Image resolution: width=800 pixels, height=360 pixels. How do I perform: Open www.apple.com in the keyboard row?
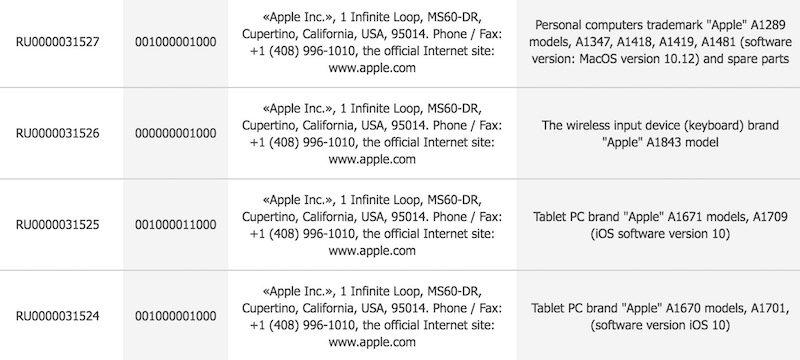[x=372, y=159]
